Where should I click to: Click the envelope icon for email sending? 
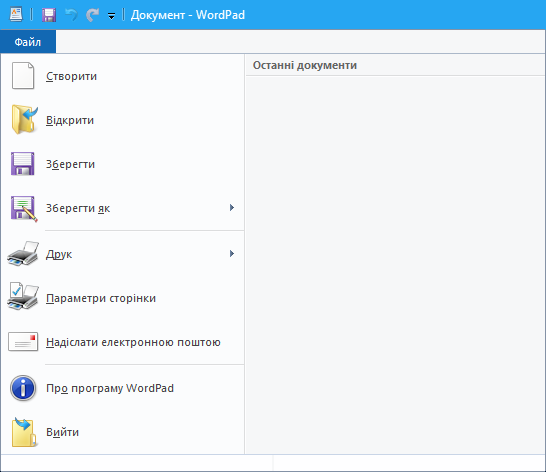tap(23, 342)
